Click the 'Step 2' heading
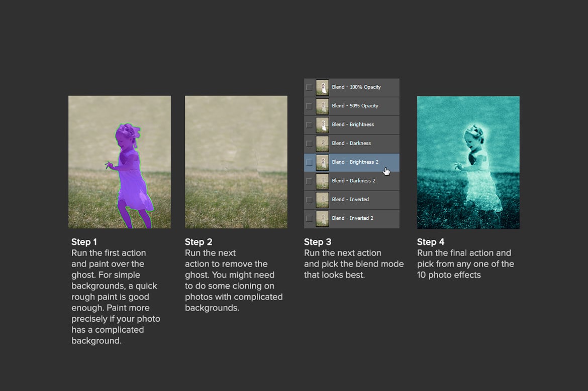Image resolution: width=588 pixels, height=391 pixels. point(199,242)
